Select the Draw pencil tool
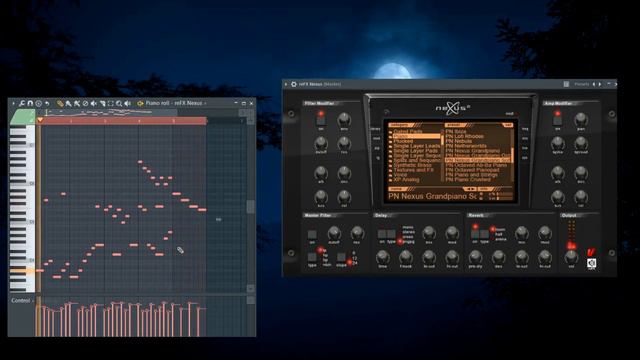 coord(60,104)
